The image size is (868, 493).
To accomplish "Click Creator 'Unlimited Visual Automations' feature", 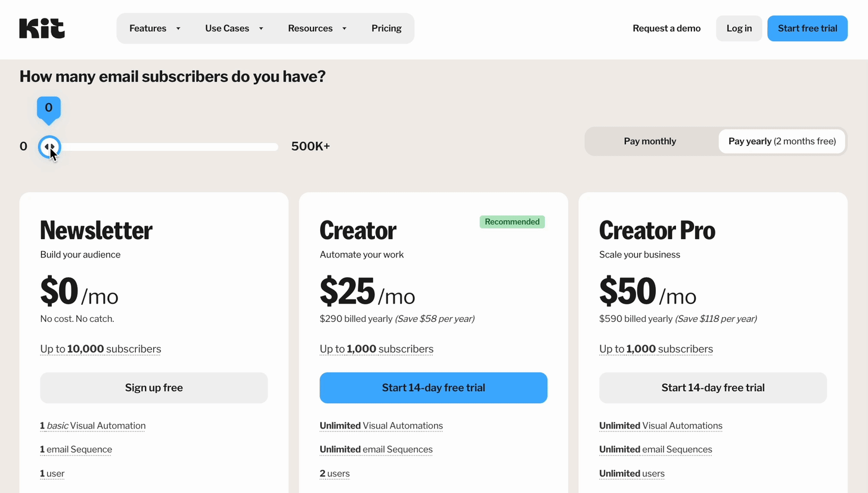I will (382, 426).
